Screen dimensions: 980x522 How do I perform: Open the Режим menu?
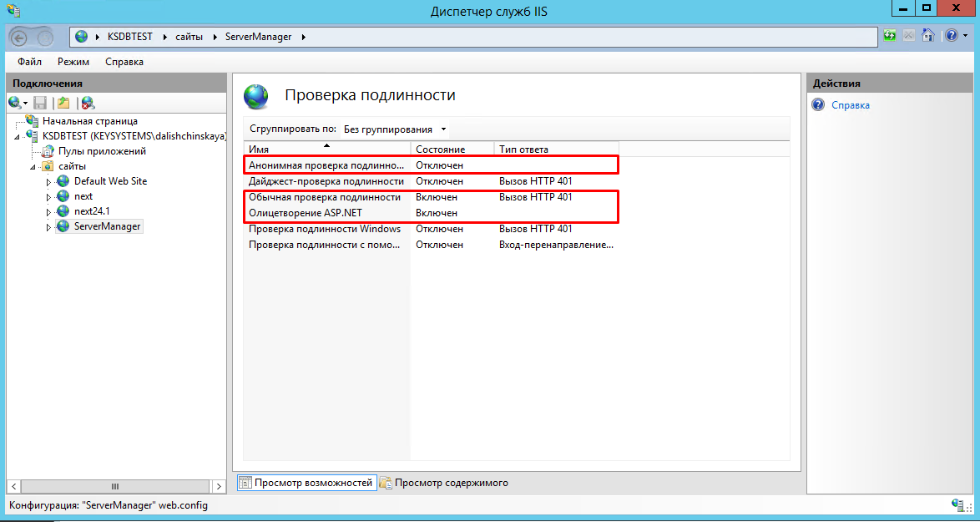(x=73, y=62)
